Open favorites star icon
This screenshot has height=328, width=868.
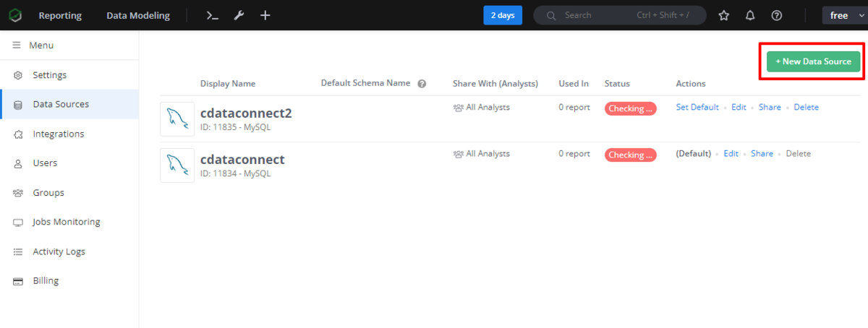click(724, 15)
